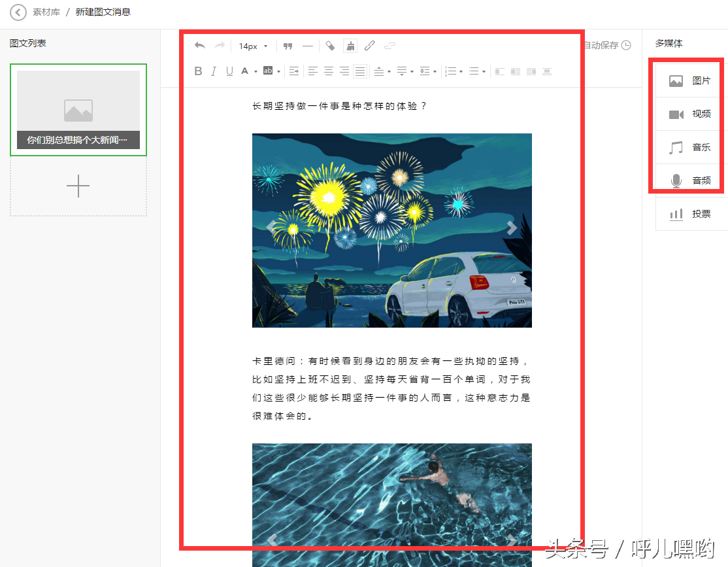Click the swimming pool image
The height and width of the screenshot is (567, 728).
(392, 505)
